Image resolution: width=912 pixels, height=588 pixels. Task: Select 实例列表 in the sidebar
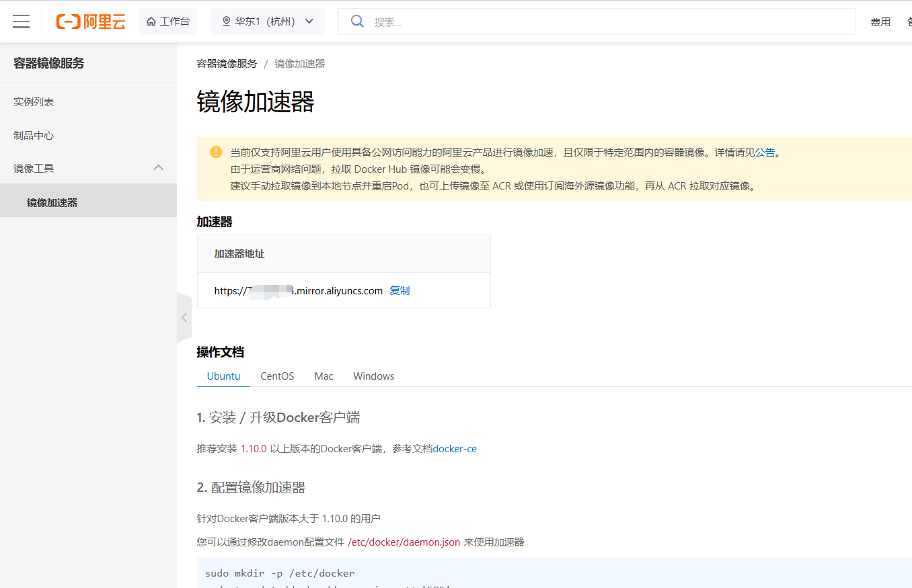tap(34, 101)
